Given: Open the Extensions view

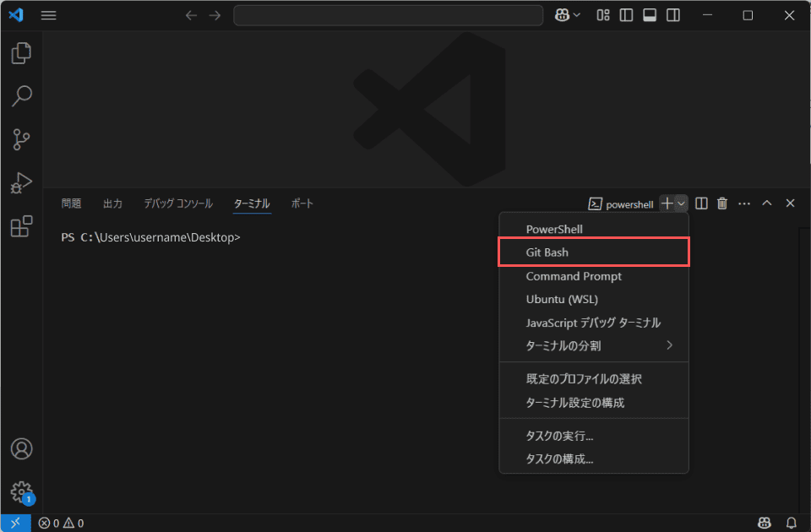Looking at the screenshot, I should pyautogui.click(x=21, y=226).
